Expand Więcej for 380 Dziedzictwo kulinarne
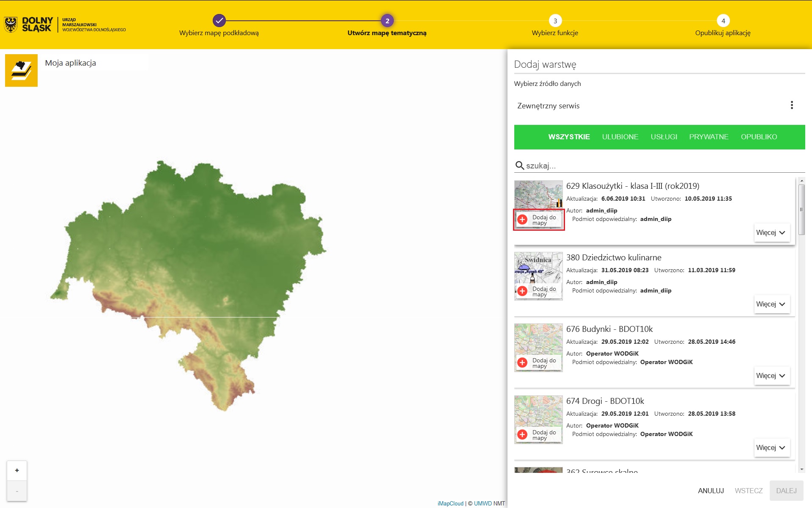The height and width of the screenshot is (508, 812). [x=771, y=304]
